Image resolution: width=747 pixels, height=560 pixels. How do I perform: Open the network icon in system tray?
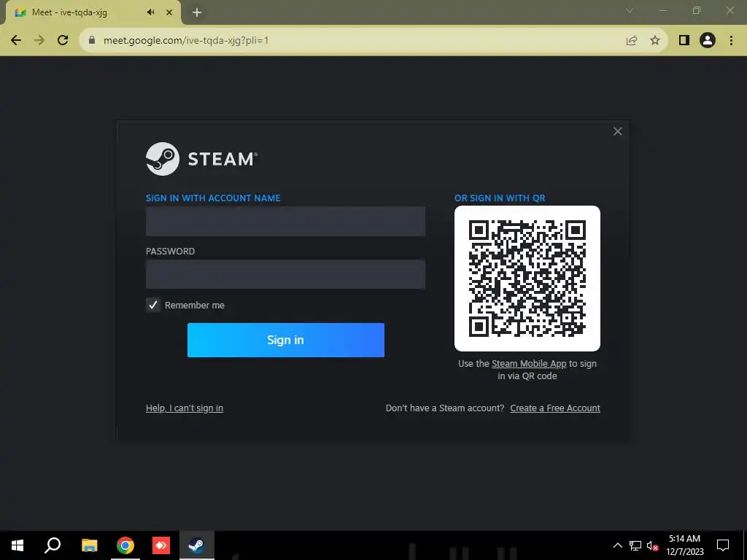click(635, 545)
